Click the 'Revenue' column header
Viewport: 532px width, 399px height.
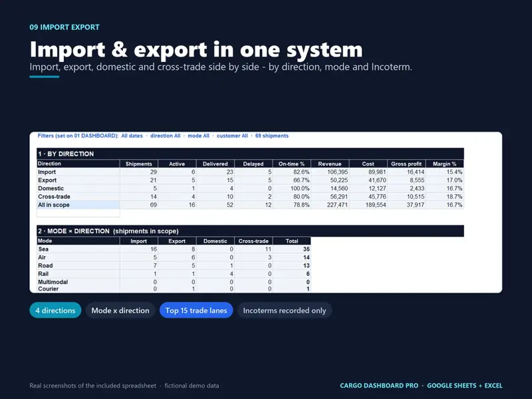tap(330, 164)
